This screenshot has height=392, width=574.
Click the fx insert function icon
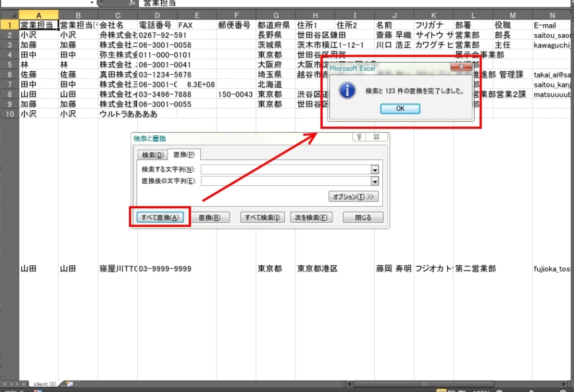pyautogui.click(x=132, y=3)
